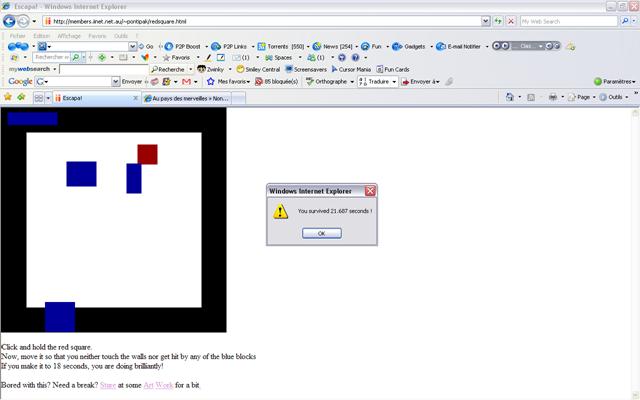Click the search magnifier icon

pyautogui.click(x=625, y=21)
